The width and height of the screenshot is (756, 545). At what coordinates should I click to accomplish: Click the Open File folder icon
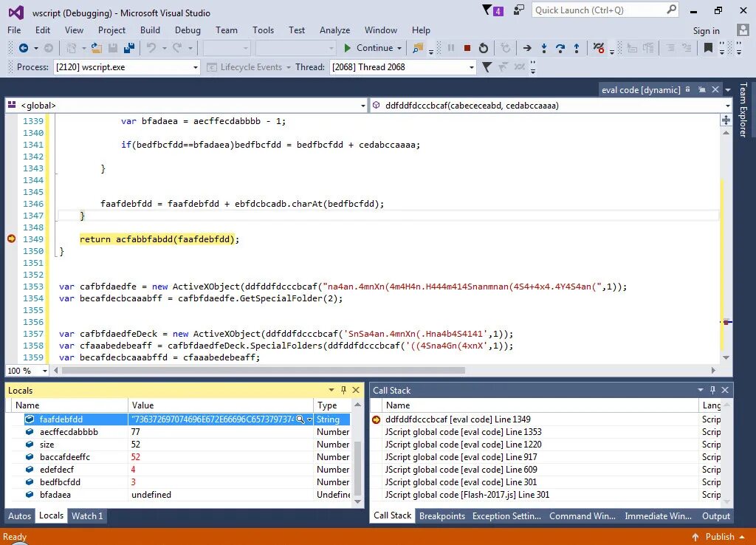(97, 48)
